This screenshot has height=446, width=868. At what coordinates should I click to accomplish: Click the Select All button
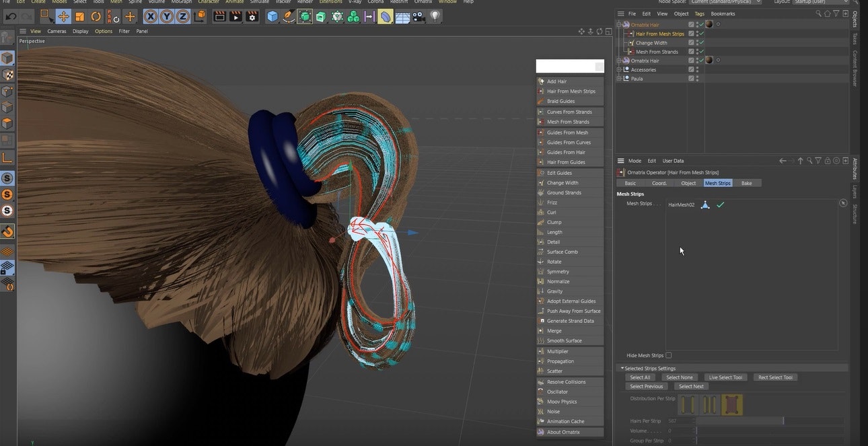tap(640, 377)
